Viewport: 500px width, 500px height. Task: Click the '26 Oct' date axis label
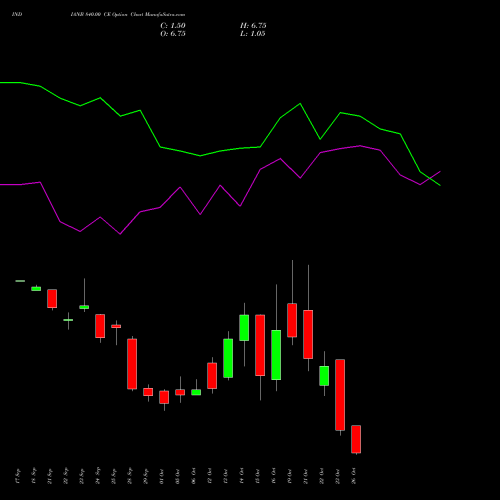pyautogui.click(x=354, y=476)
